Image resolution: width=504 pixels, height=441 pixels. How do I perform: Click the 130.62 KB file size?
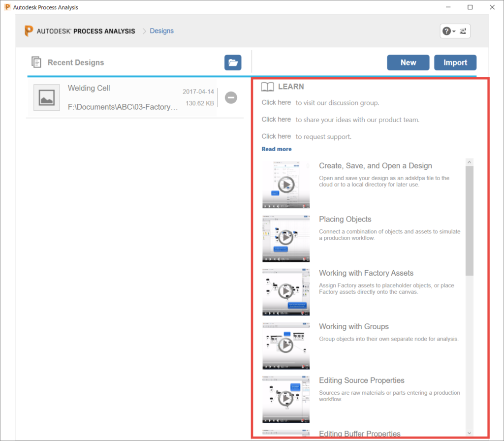pos(200,103)
